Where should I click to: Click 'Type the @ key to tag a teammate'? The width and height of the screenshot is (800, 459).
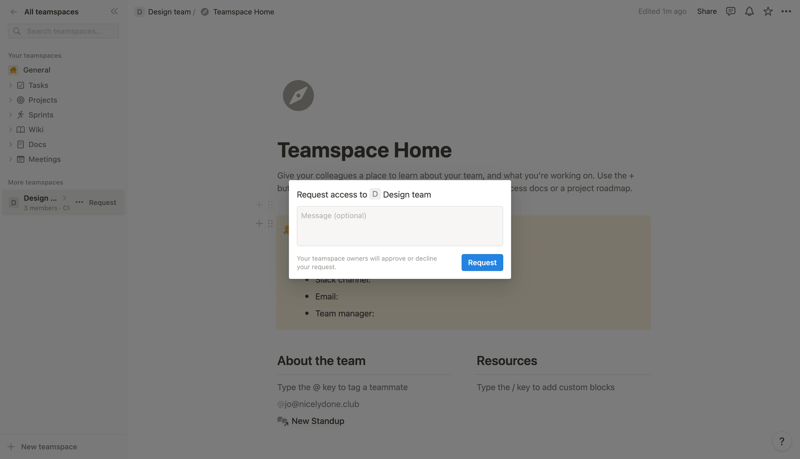tap(342, 387)
